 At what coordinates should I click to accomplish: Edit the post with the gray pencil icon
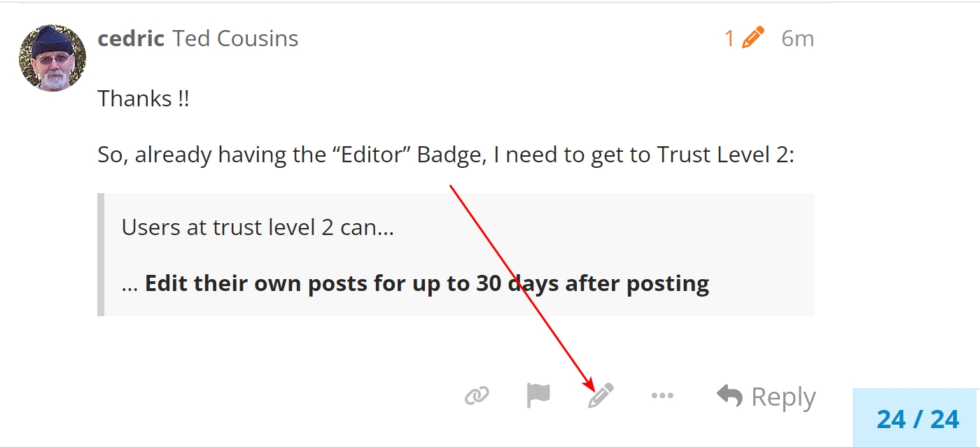coord(601,396)
